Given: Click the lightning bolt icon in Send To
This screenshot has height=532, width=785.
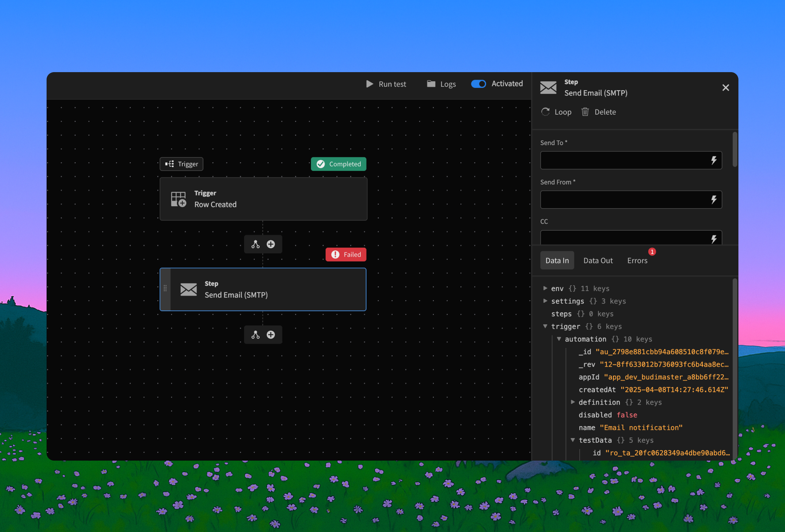Looking at the screenshot, I should click(x=714, y=160).
